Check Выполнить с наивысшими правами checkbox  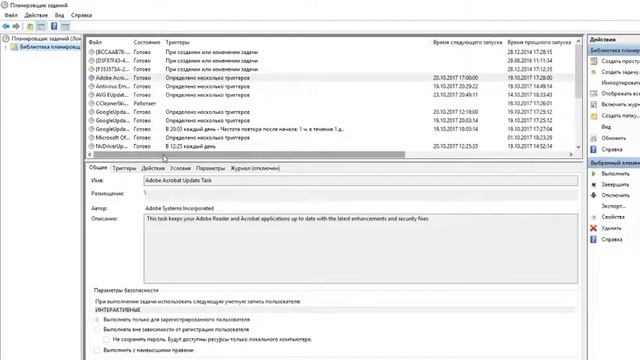click(x=97, y=350)
